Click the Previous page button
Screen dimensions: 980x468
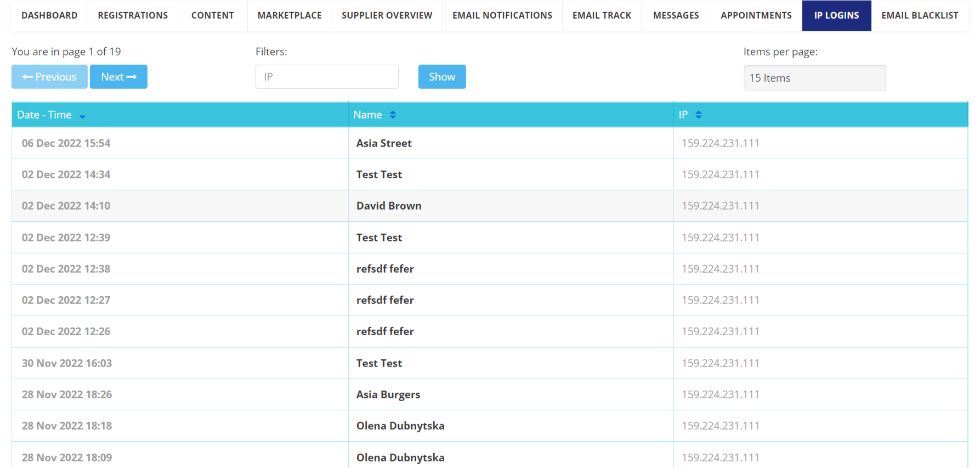coord(49,77)
